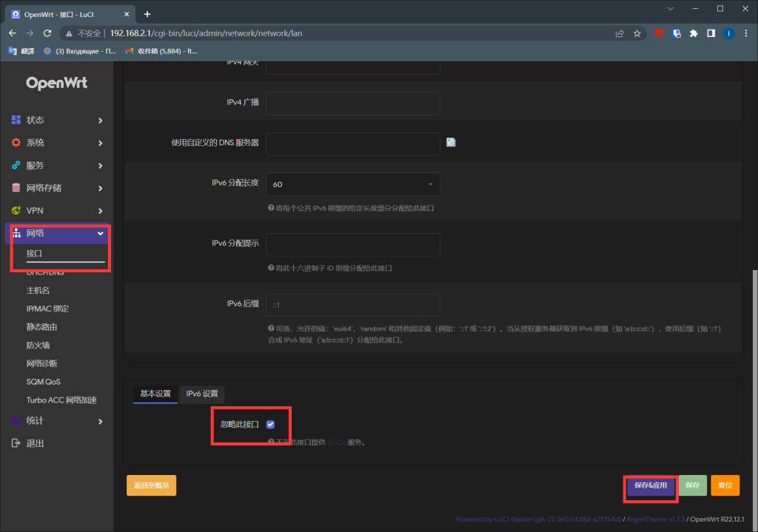The width and height of the screenshot is (758, 532).
Task: Click the 统计 statistics icon
Action: [16, 421]
